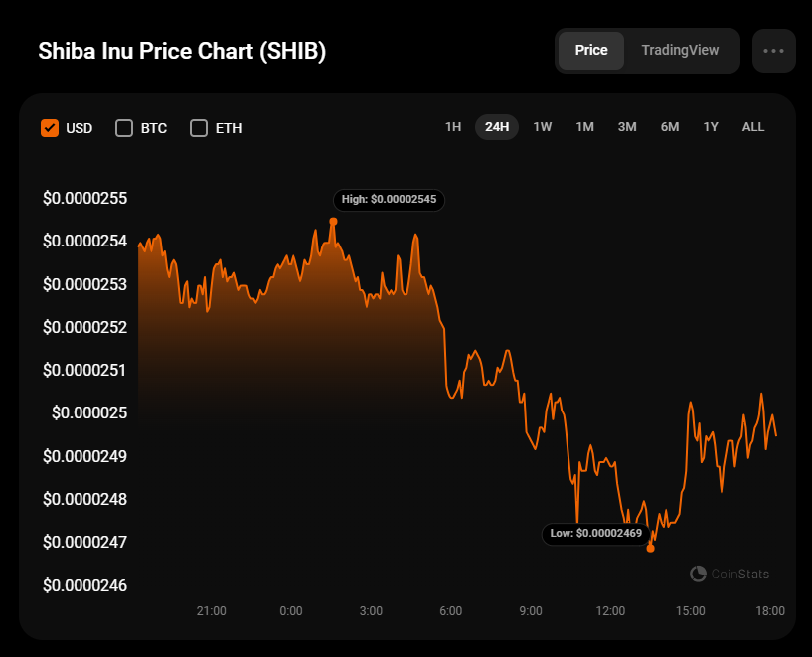
Task: Select the 24H time range
Action: pyautogui.click(x=497, y=127)
